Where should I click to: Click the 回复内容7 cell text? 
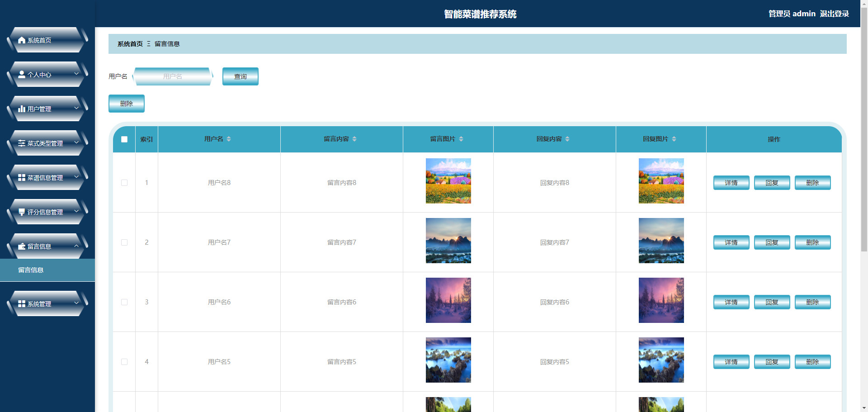[555, 242]
